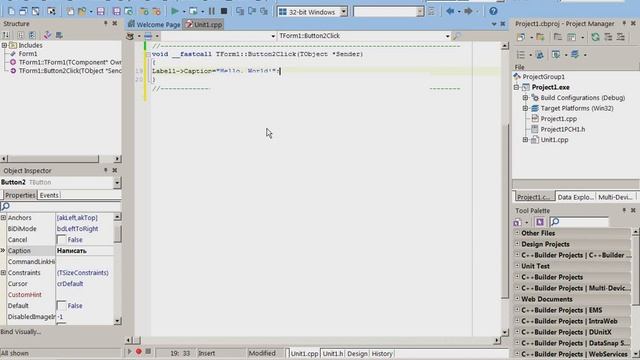Click the macro stop square in status bar
640x360 pixels.
(148, 351)
